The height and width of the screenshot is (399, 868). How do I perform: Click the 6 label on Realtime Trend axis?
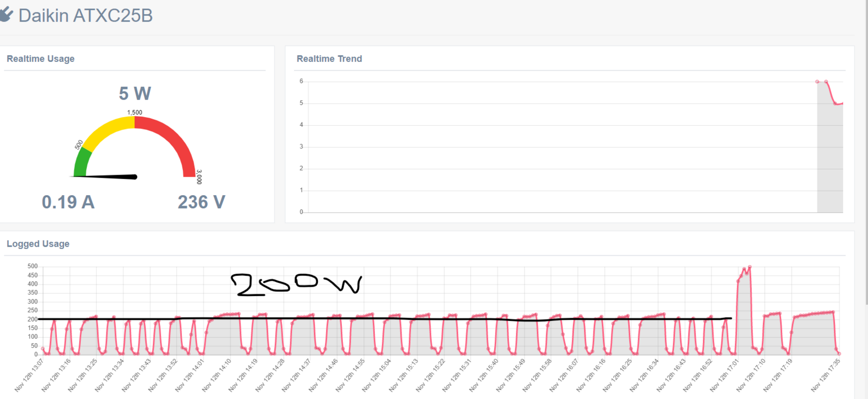point(301,81)
